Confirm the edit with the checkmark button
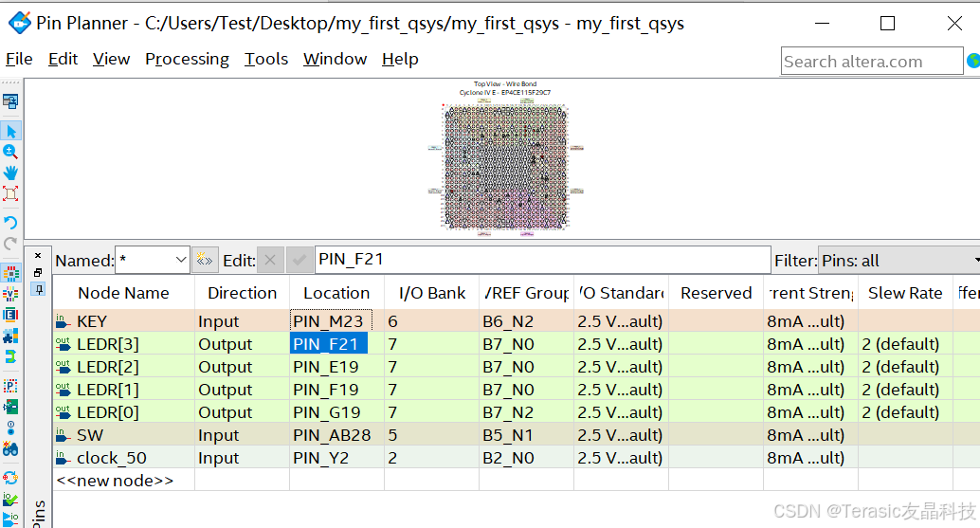980x528 pixels. (299, 260)
